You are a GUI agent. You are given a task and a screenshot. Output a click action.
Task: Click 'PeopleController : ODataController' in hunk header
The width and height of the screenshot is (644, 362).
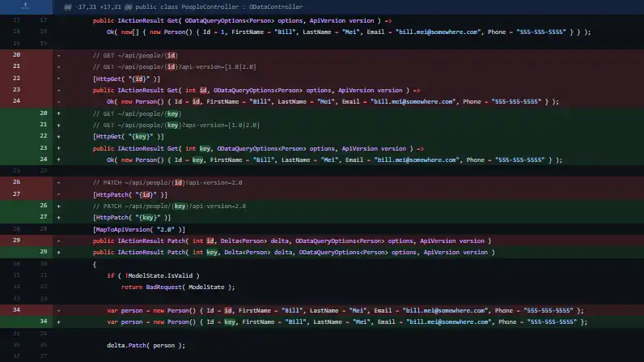pos(242,7)
